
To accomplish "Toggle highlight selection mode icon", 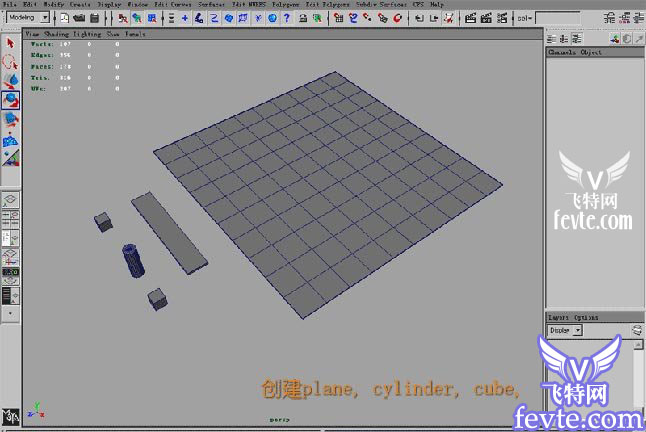I will tap(317, 18).
